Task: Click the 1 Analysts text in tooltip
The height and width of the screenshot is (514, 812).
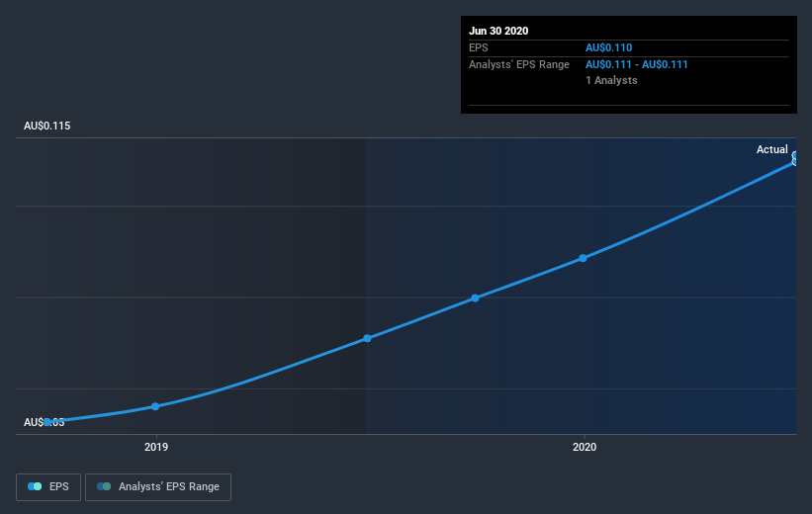Action: [611, 80]
